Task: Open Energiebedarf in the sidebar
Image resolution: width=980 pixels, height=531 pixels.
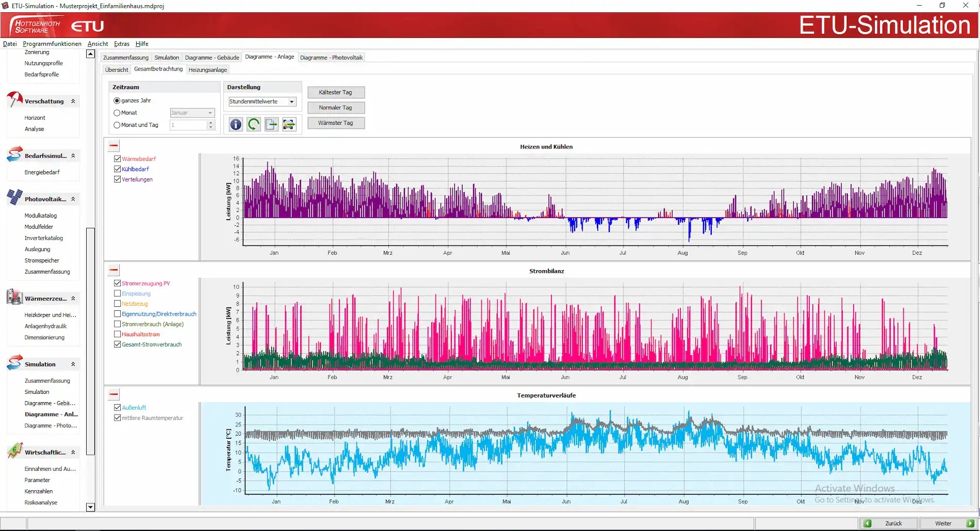Action: click(x=42, y=172)
